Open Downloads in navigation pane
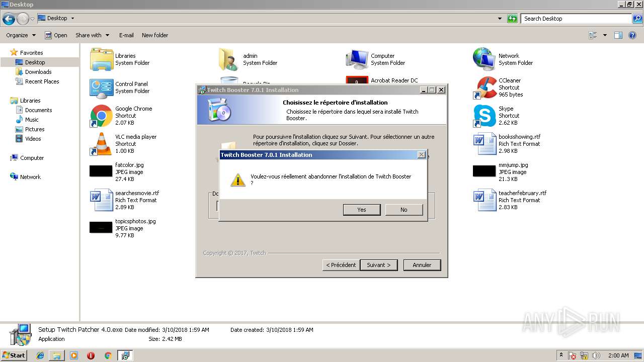 point(38,72)
